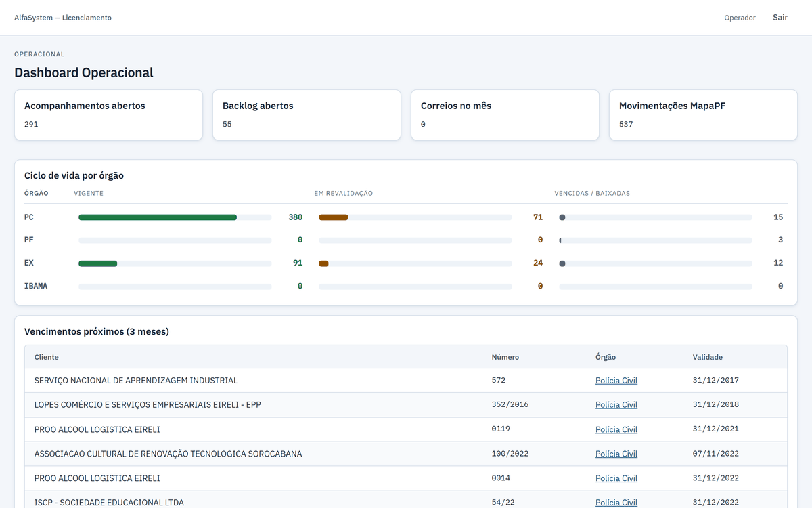
Task: Click the PC Em Revalidação progress bar
Action: [415, 217]
